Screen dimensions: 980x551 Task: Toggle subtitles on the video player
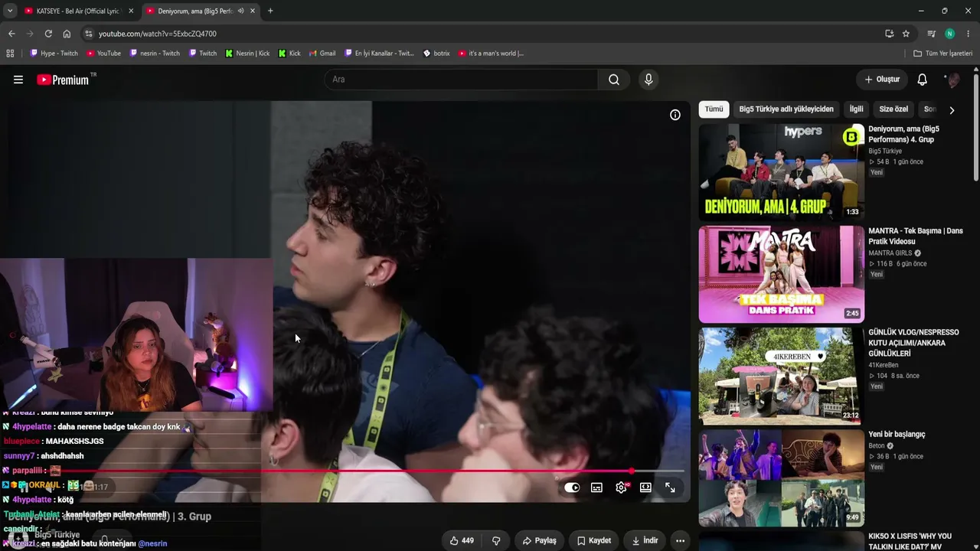(596, 487)
